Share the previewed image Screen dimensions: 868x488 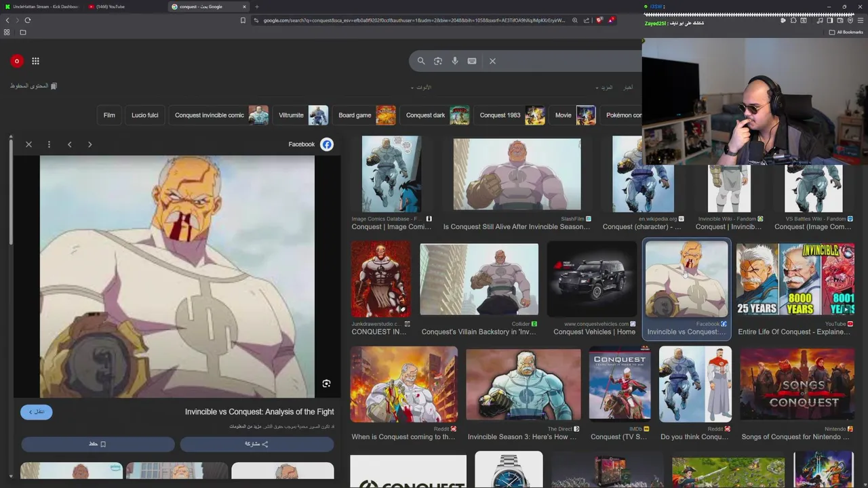click(x=256, y=444)
